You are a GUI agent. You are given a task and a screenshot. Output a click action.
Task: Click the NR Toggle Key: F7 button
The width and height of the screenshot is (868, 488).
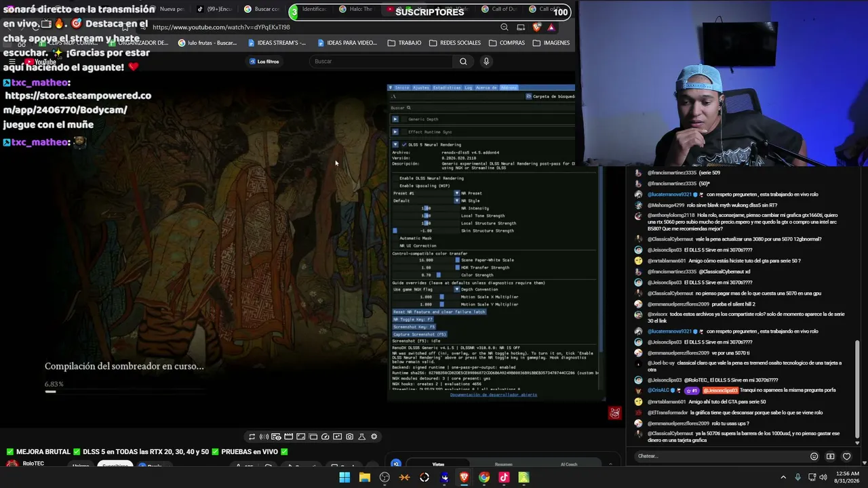[x=412, y=319]
